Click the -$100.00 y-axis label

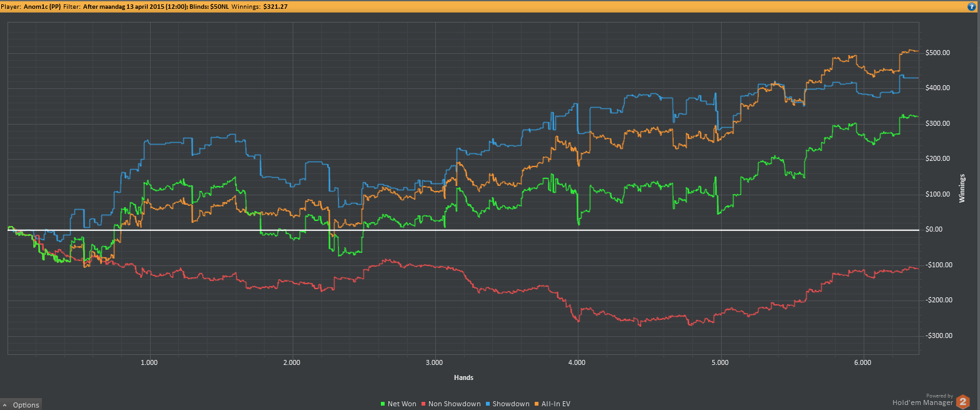(x=937, y=265)
